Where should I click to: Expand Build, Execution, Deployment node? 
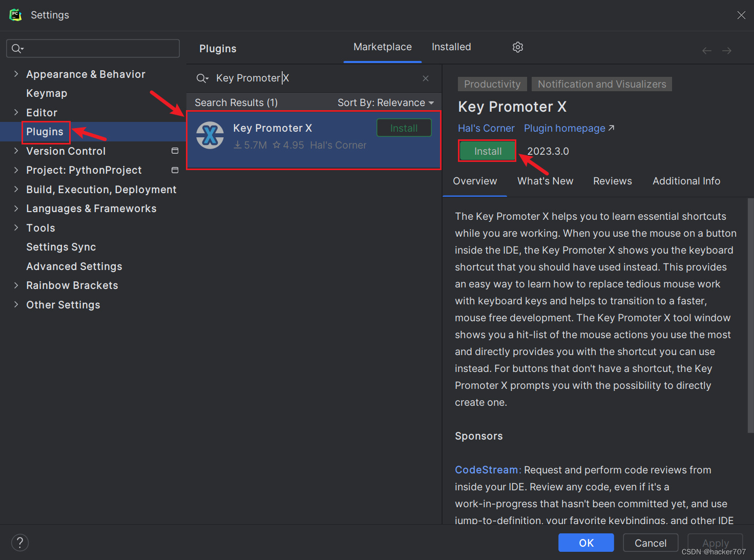tap(16, 189)
